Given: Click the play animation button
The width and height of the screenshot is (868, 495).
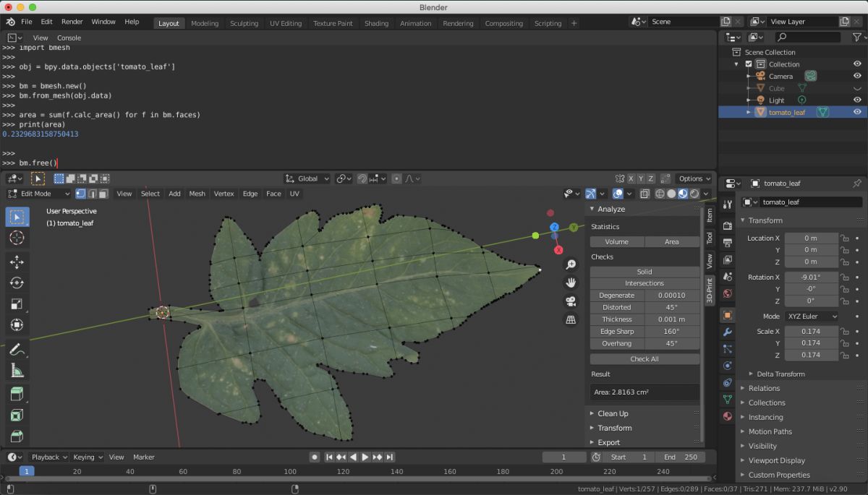Looking at the screenshot, I should 365,457.
